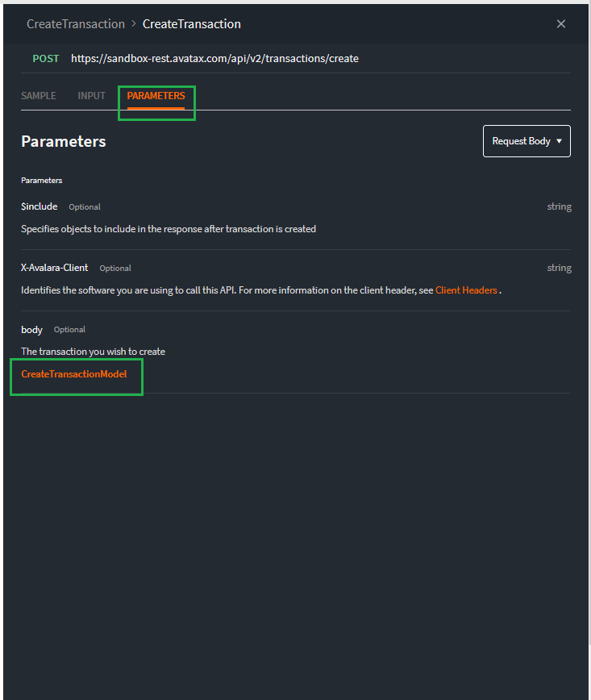This screenshot has height=700, width=591.
Task: Click the large Parameters heading
Action: pyautogui.click(x=64, y=141)
